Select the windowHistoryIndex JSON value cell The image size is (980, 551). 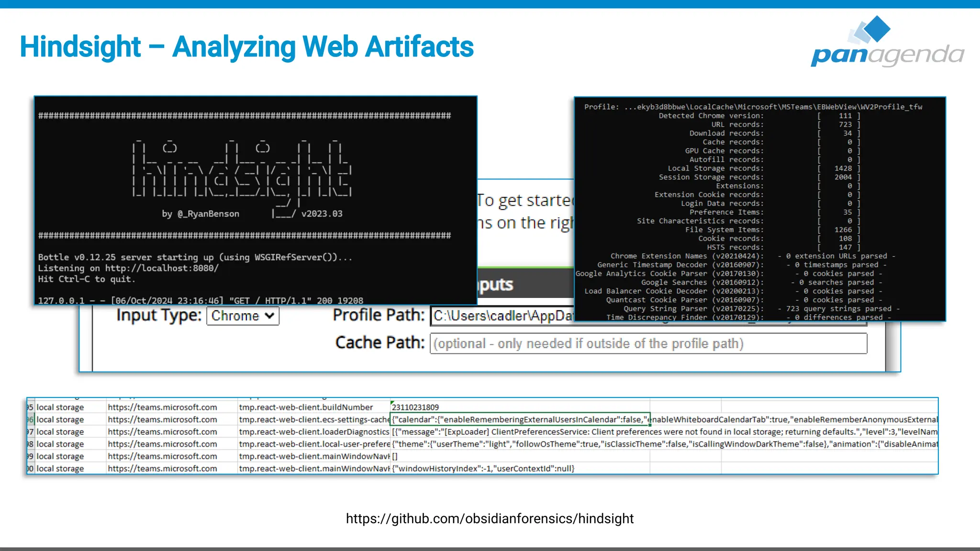pos(520,469)
